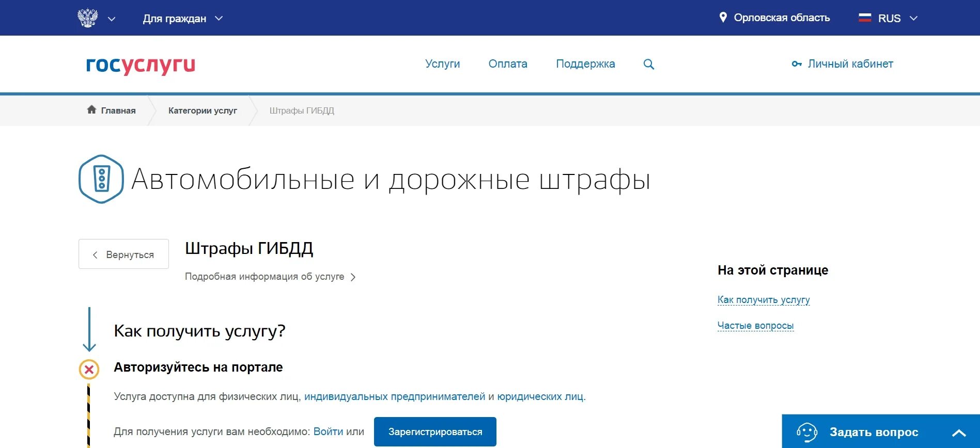Click the search magnifier icon
This screenshot has height=448, width=980.
click(x=649, y=64)
